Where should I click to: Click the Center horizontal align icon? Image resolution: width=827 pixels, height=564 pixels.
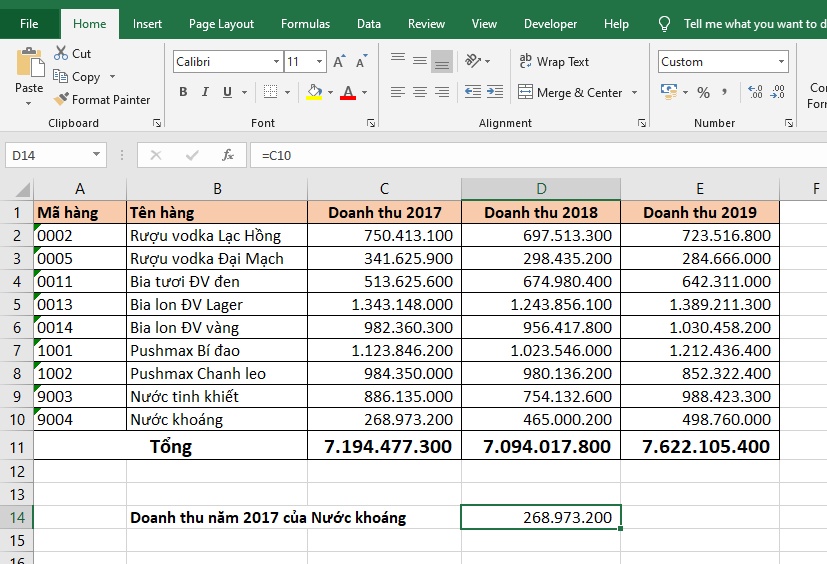(419, 93)
